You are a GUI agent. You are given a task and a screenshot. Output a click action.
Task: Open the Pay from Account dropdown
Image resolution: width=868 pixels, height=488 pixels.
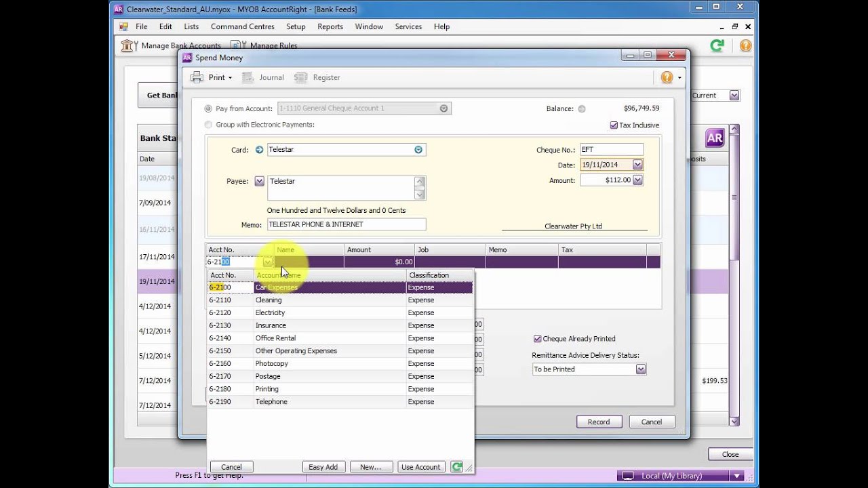point(444,108)
